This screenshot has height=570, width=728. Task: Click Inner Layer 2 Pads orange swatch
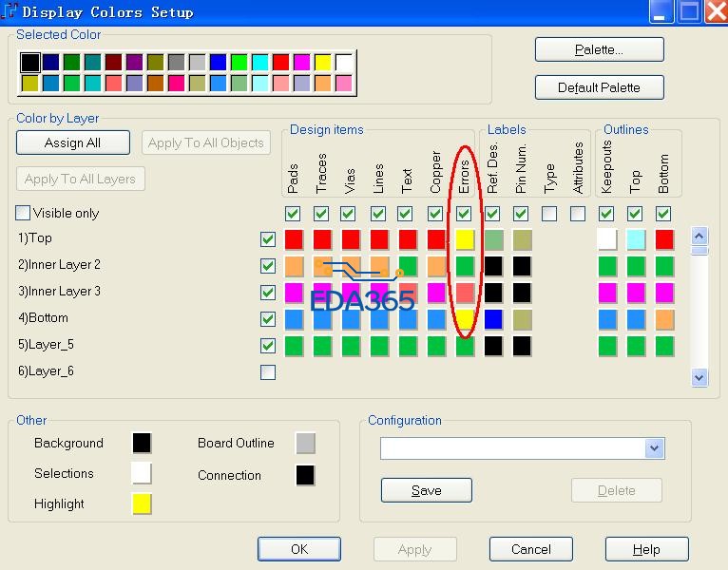tap(294, 266)
